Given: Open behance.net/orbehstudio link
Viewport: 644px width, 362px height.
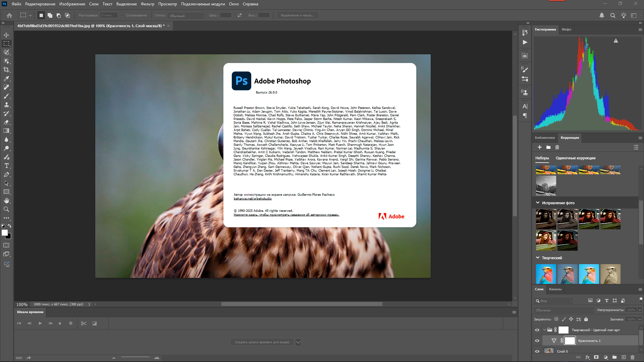Looking at the screenshot, I should point(253,199).
